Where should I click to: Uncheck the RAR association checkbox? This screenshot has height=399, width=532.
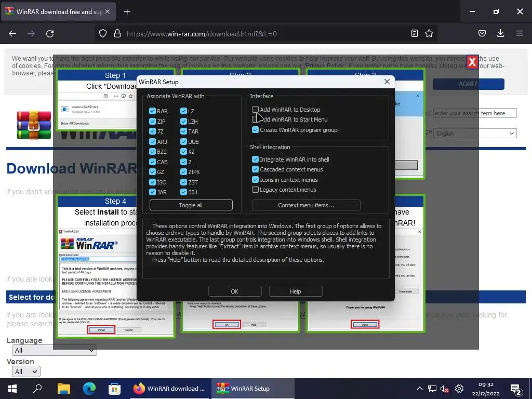click(152, 111)
